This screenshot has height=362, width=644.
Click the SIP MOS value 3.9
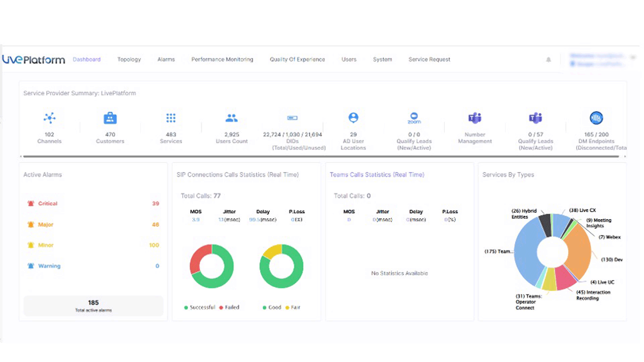[196, 220]
